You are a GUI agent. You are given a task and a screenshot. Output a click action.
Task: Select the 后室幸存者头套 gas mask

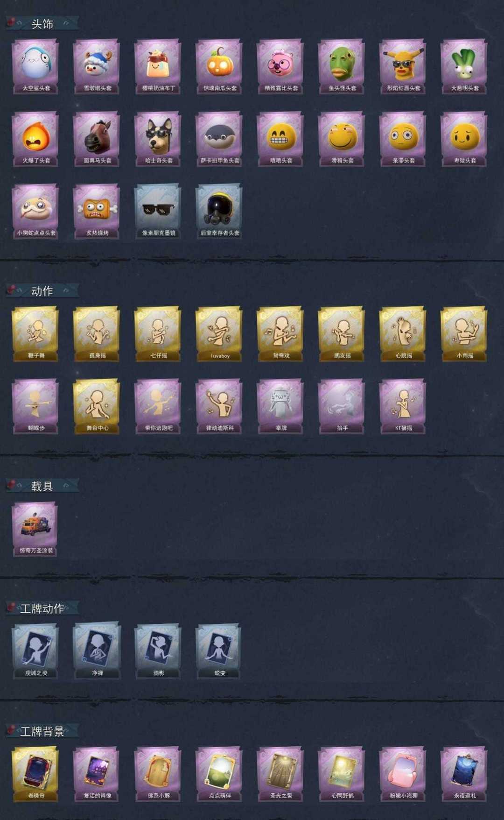(x=219, y=211)
